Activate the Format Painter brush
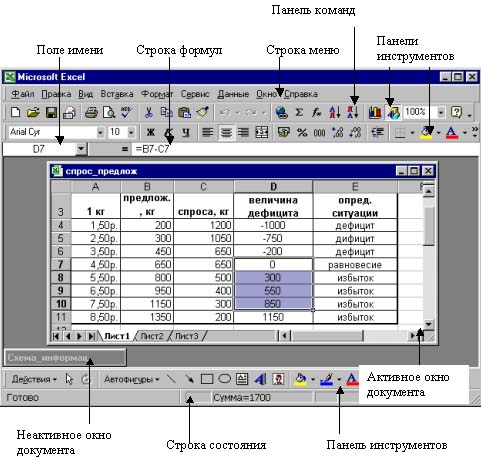This screenshot has height=462, width=481. [202, 112]
